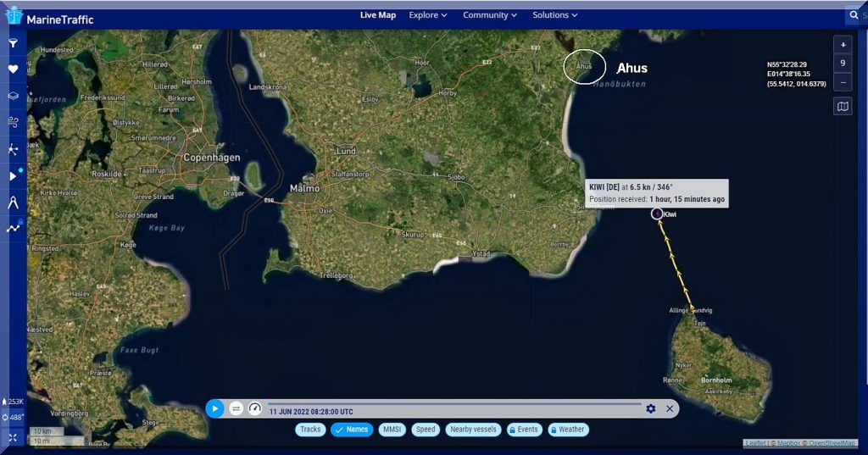Open the Solutions dropdown menu
The image size is (868, 455).
(554, 15)
